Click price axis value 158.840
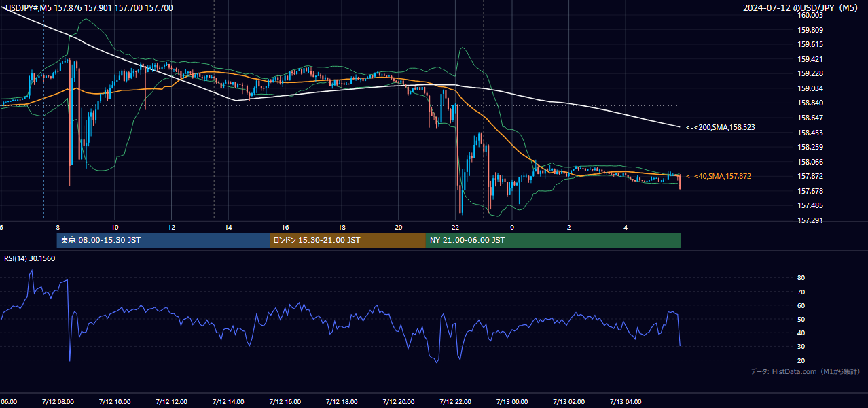Screen dimensions: 868x408 810,103
